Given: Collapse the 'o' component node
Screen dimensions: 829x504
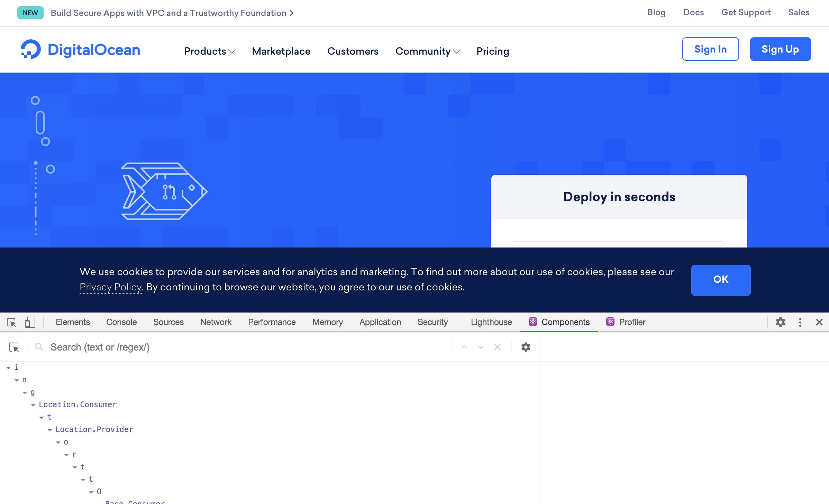Looking at the screenshot, I should click(58, 442).
